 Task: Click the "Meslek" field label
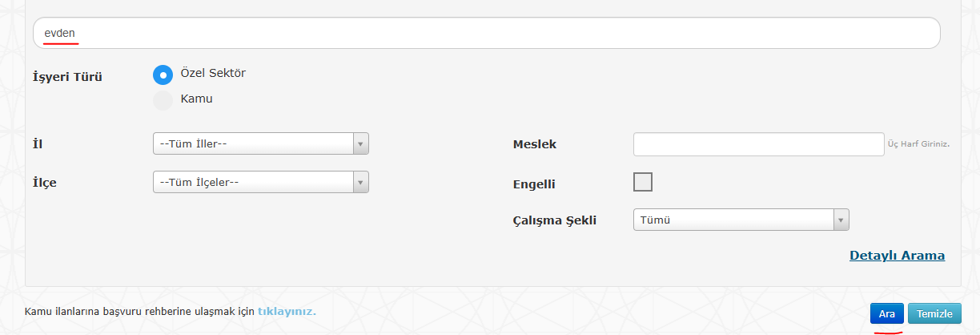534,144
